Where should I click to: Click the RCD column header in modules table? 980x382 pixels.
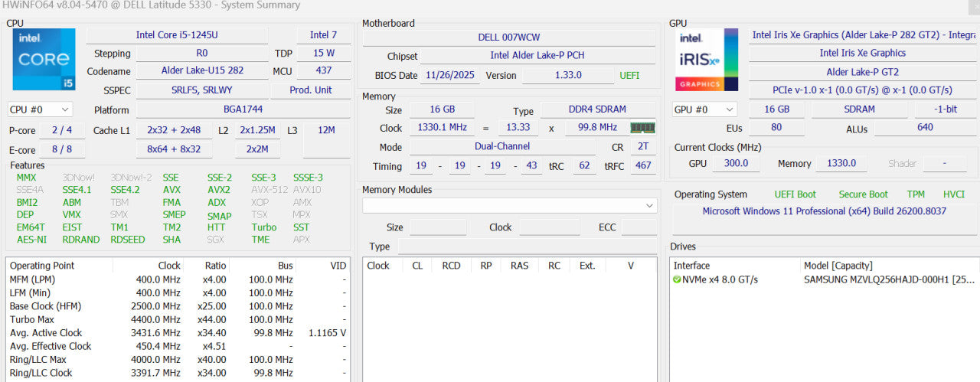pyautogui.click(x=451, y=266)
